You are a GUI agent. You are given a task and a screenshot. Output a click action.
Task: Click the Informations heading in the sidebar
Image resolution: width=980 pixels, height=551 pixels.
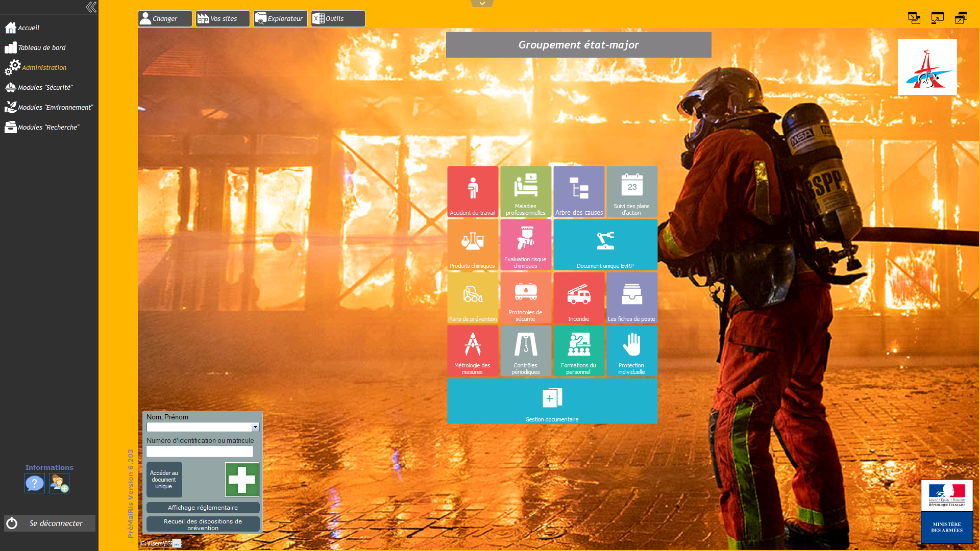point(50,467)
